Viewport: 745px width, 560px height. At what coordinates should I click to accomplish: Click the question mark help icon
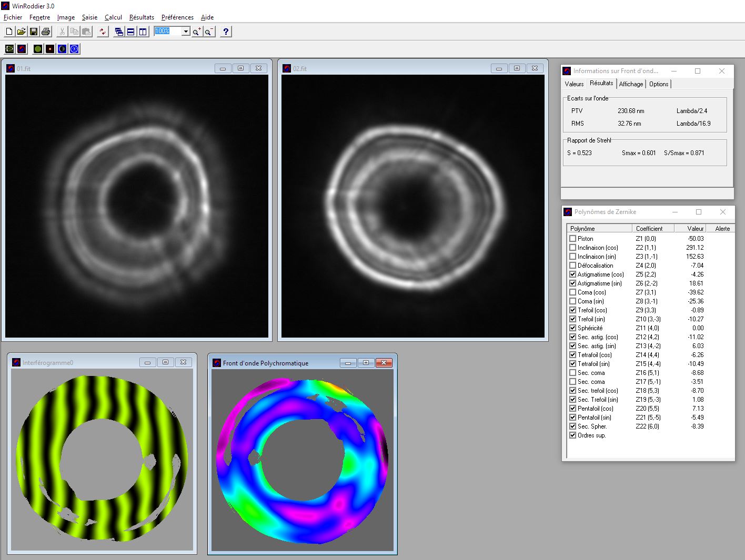point(226,32)
